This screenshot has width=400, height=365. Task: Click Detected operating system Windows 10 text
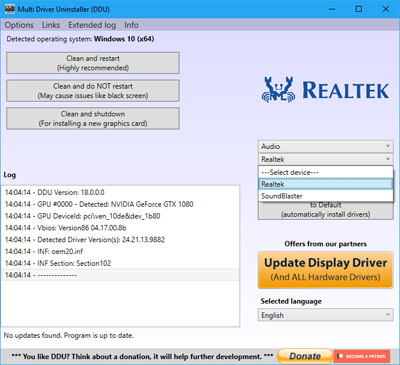(x=80, y=39)
